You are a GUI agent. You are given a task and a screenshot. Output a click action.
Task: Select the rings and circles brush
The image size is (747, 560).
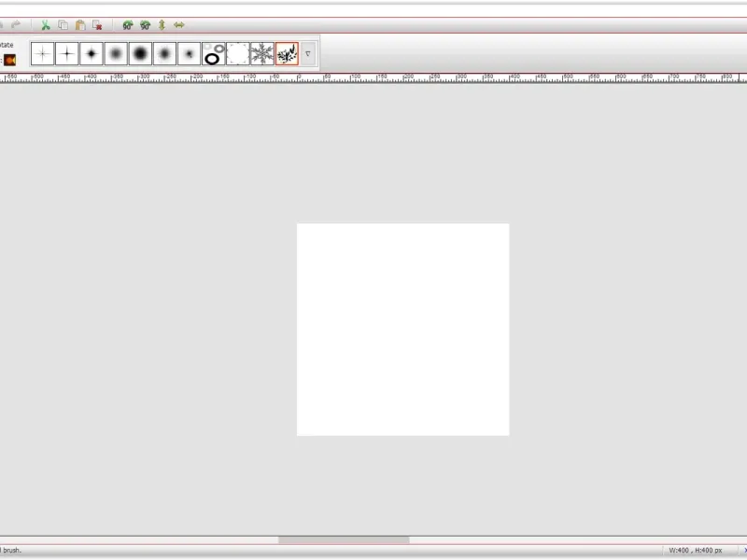pyautogui.click(x=214, y=53)
